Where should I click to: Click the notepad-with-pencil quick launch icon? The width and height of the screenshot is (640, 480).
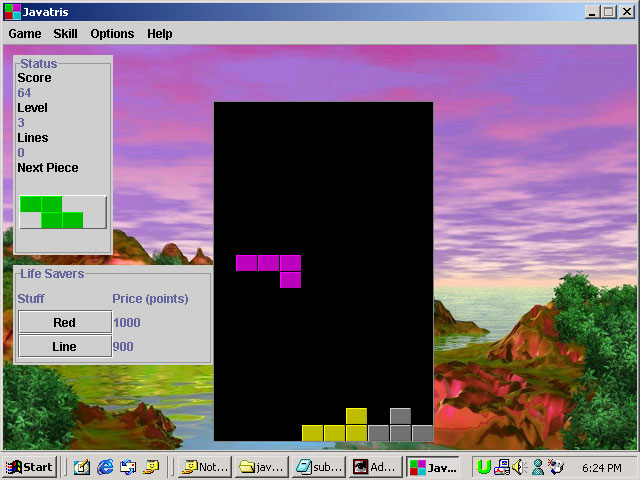[x=82, y=467]
